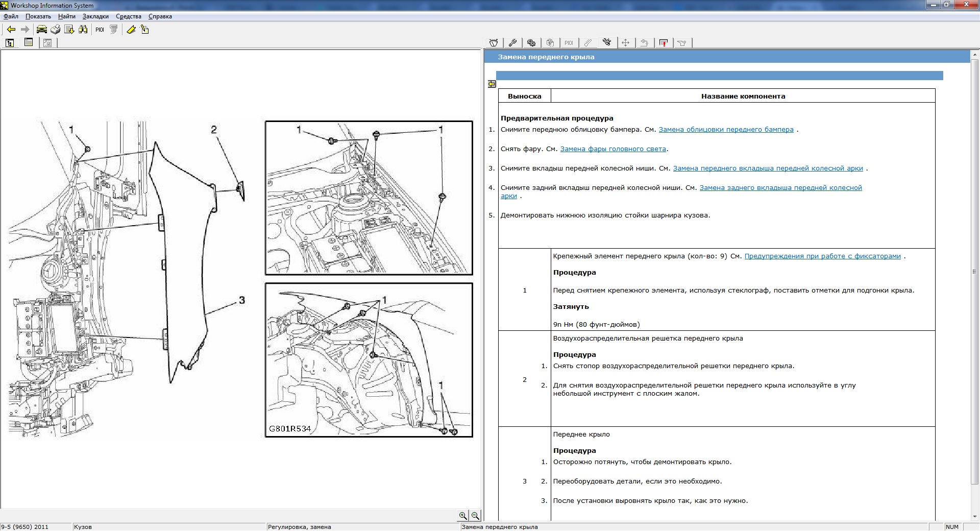Click the binoculars search icon
This screenshot has height=531, width=980.
point(83,30)
